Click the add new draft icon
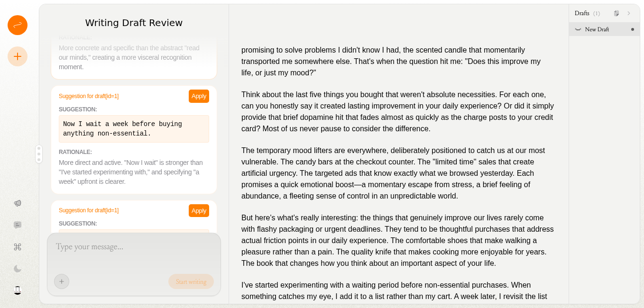644x308 pixels. [x=616, y=13]
